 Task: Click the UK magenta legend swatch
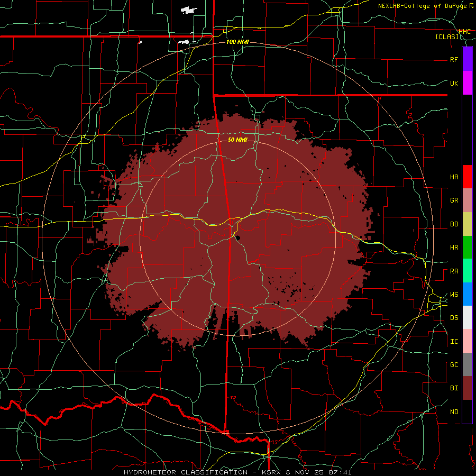click(467, 83)
